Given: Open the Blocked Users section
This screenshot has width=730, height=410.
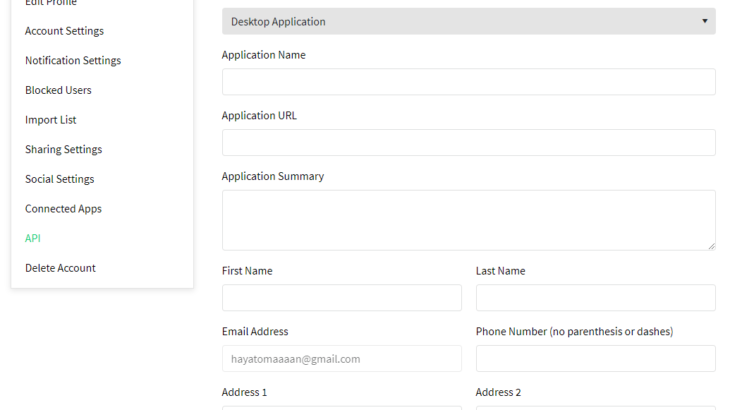Looking at the screenshot, I should 58,90.
